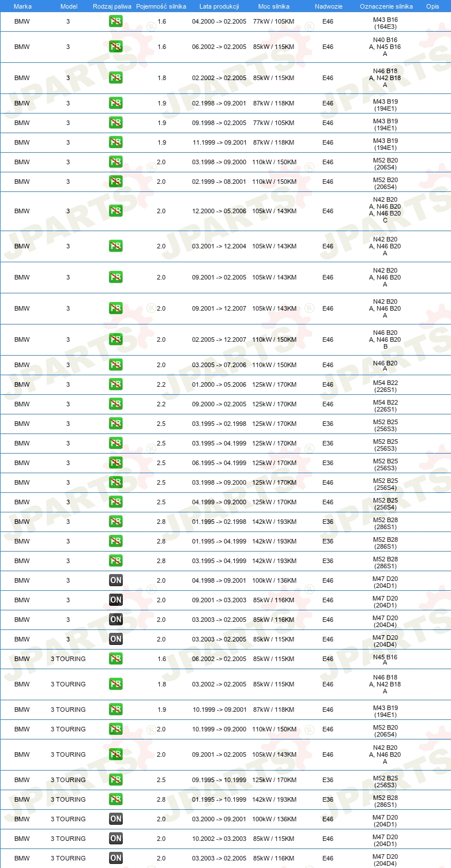The width and height of the screenshot is (451, 868).
Task: Click the diesel ON icon in the 3 TOURING 03.2000 row
Action: (115, 819)
